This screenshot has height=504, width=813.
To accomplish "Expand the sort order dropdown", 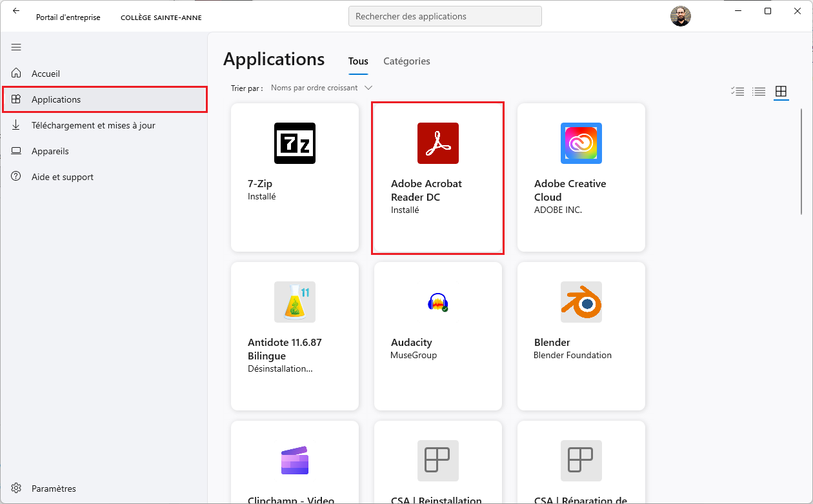I will (x=322, y=88).
